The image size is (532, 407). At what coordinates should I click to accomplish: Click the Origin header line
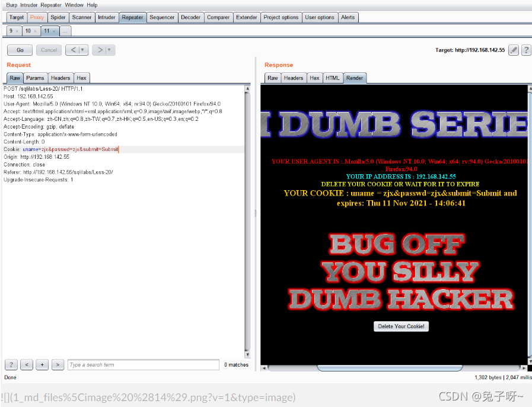36,157
